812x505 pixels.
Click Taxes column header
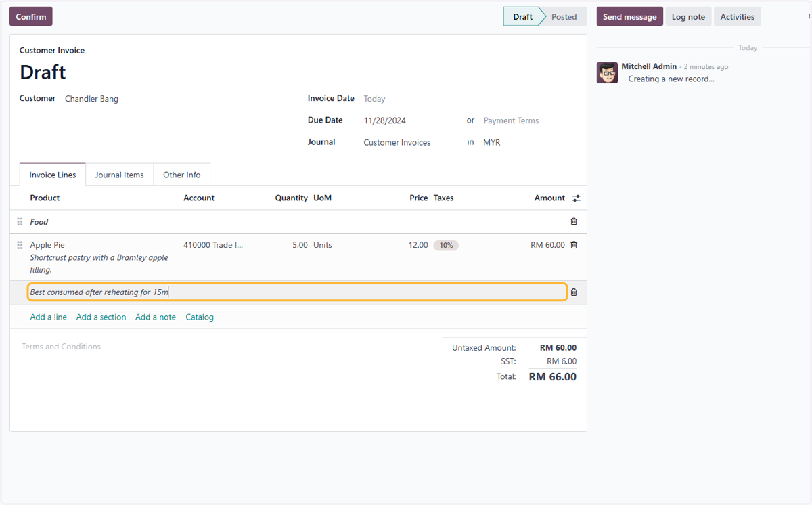pos(444,198)
